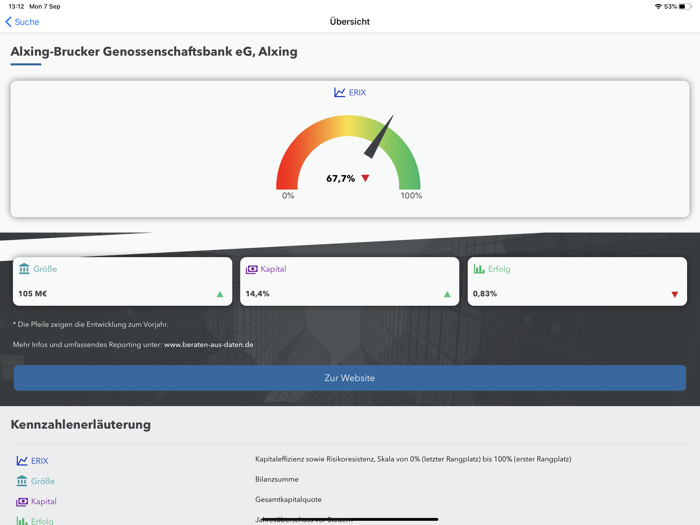Click the bar chart icon in Erfolg card
Image resolution: width=700 pixels, height=525 pixels.
click(479, 269)
